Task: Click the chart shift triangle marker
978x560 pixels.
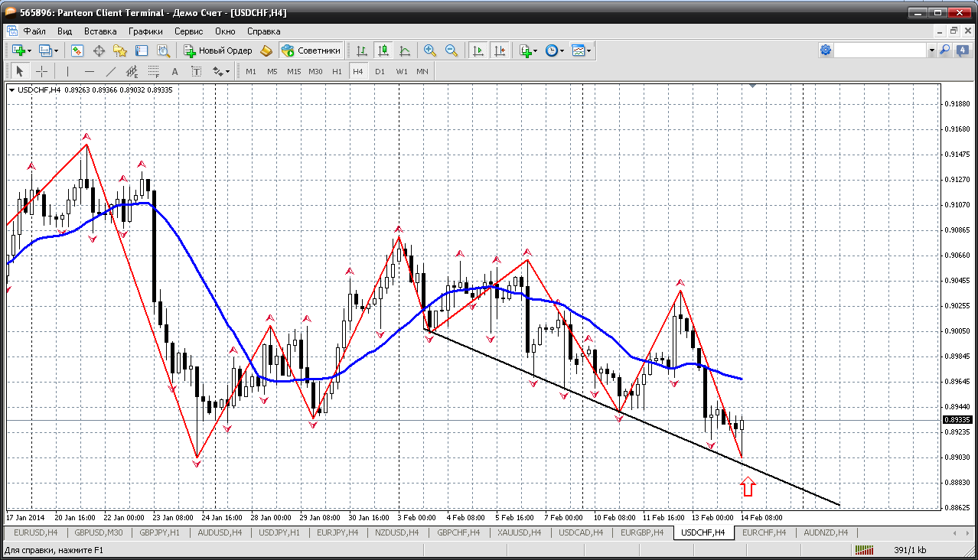Action: pyautogui.click(x=754, y=87)
